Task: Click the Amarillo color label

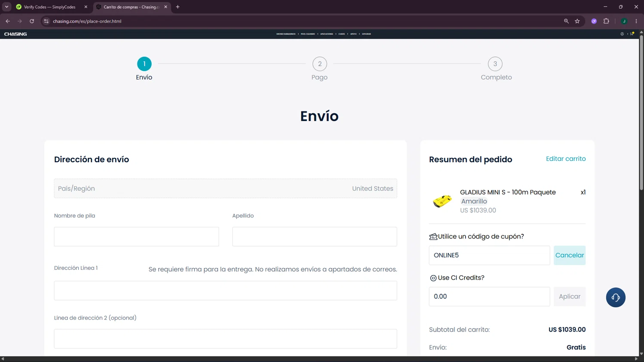Action: tap(474, 201)
